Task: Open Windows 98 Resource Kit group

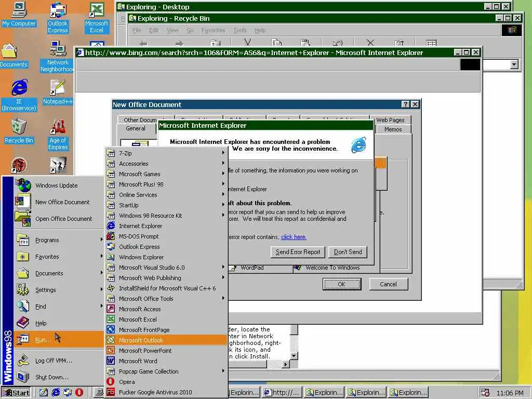Action: [166, 216]
